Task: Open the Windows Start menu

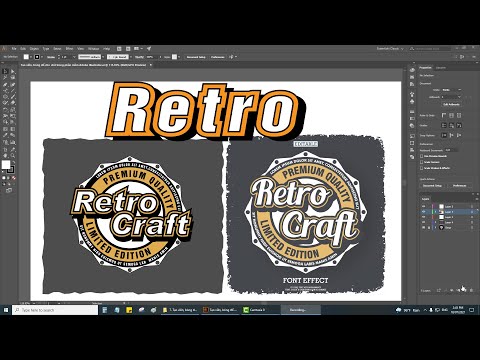Action: (x=6, y=310)
